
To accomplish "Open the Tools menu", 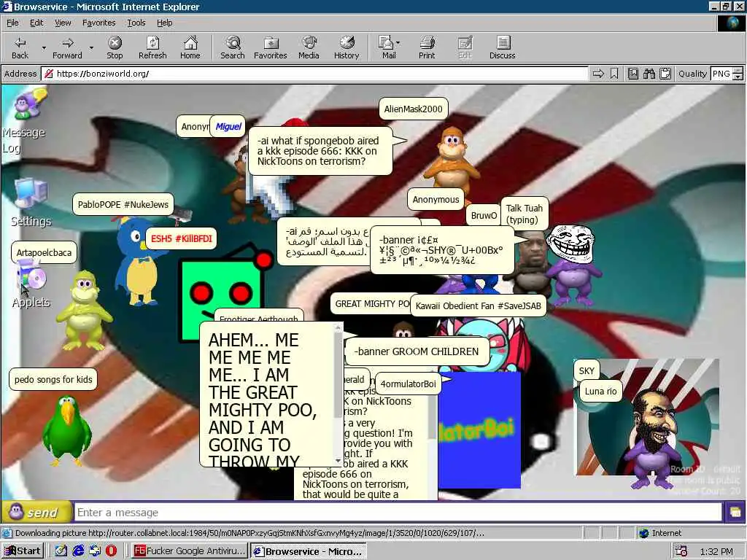I will coord(136,23).
